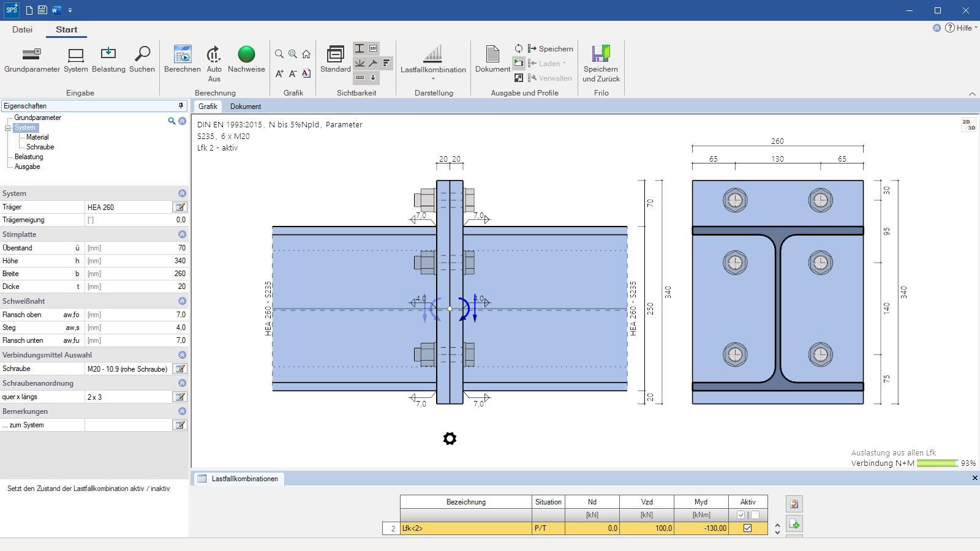Click Speichern und Zurück floppy icon
Screen dimensions: 980x551
[x=601, y=55]
